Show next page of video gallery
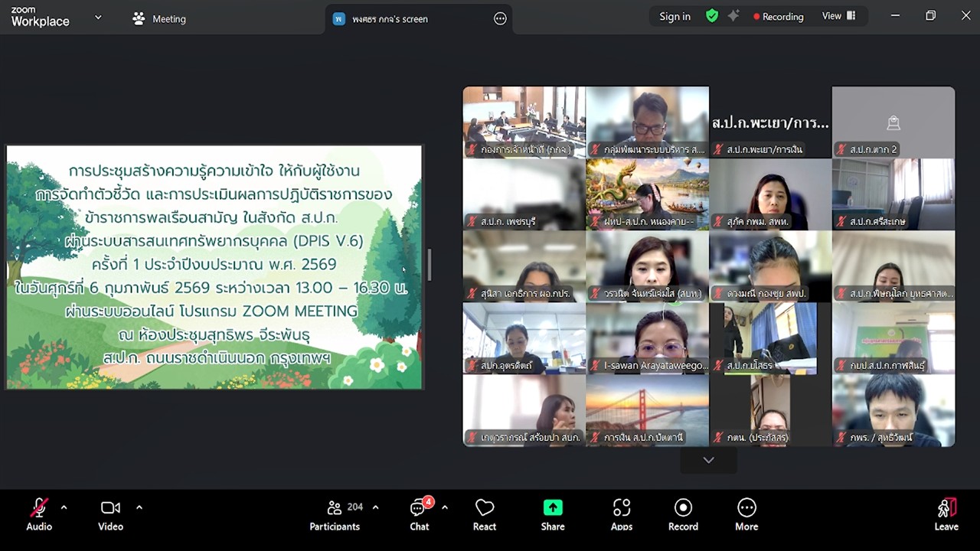 [x=708, y=460]
